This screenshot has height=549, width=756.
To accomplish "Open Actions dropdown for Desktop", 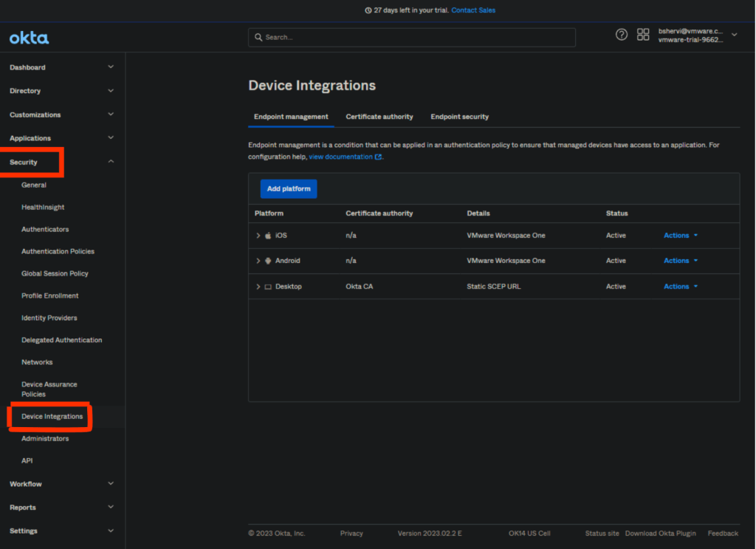I will [681, 287].
